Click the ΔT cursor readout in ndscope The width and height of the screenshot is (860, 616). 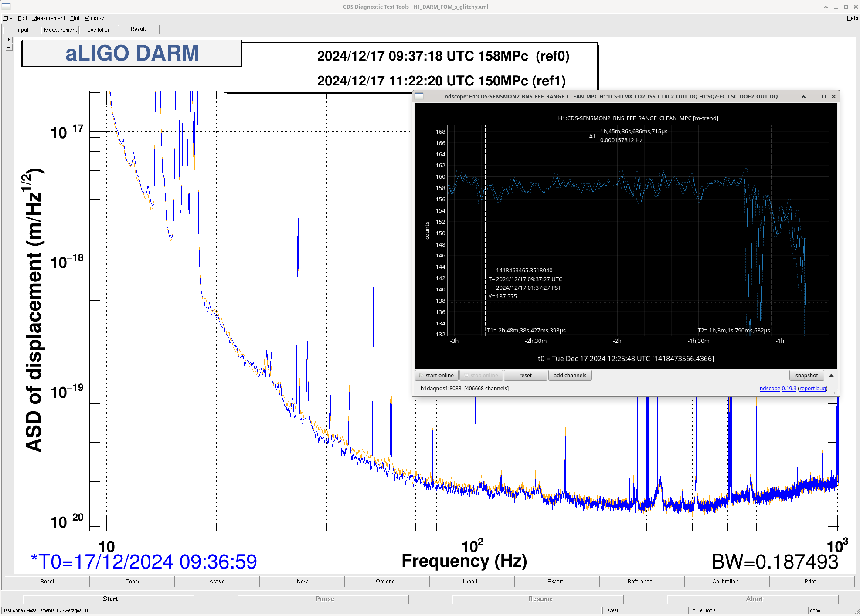[628, 136]
